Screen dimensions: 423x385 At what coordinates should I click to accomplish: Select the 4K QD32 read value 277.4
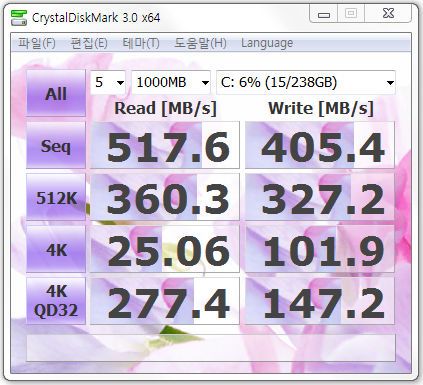[x=165, y=301]
